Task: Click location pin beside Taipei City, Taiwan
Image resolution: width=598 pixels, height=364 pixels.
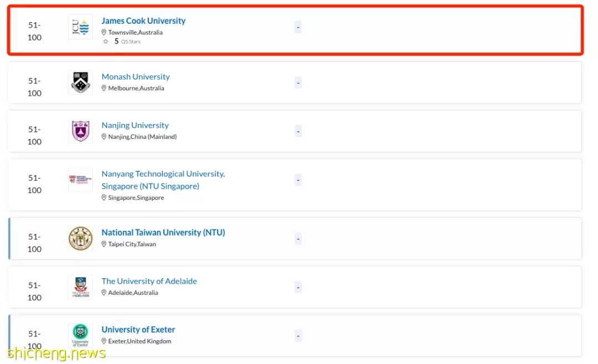Action: coord(104,244)
